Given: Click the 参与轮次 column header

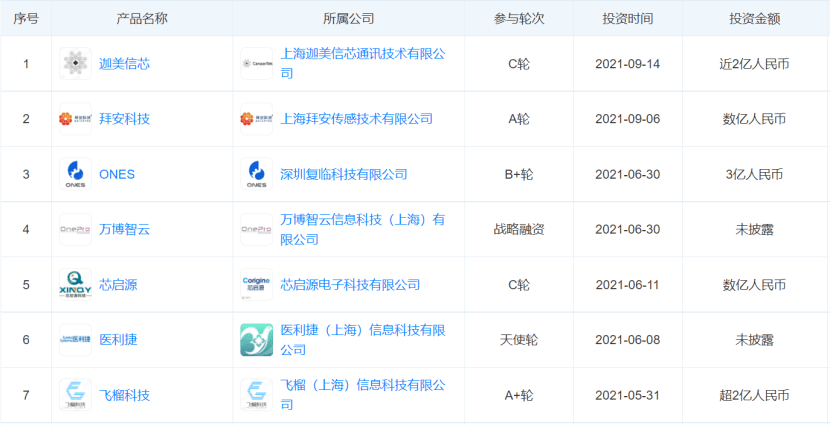Looking at the screenshot, I should point(519,19).
